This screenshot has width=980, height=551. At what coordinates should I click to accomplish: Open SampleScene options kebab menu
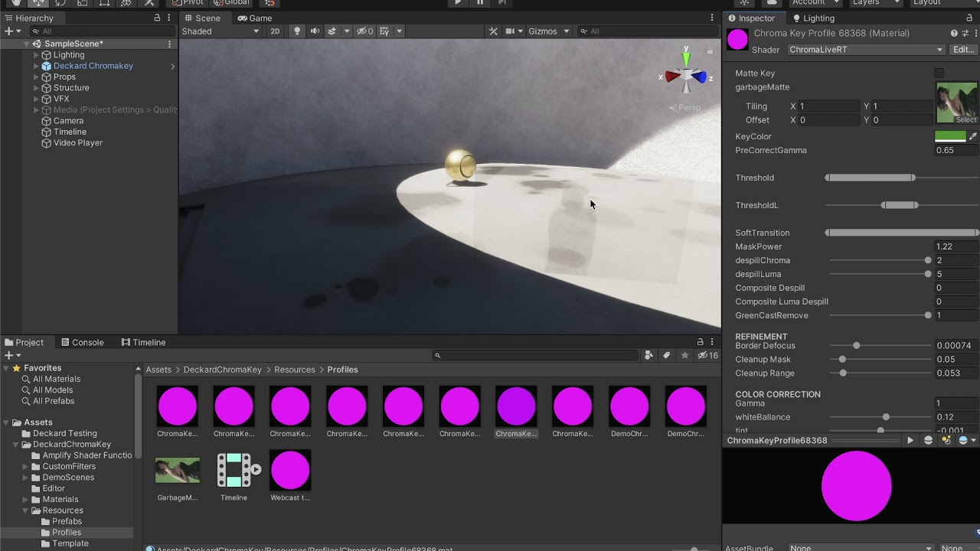[169, 44]
